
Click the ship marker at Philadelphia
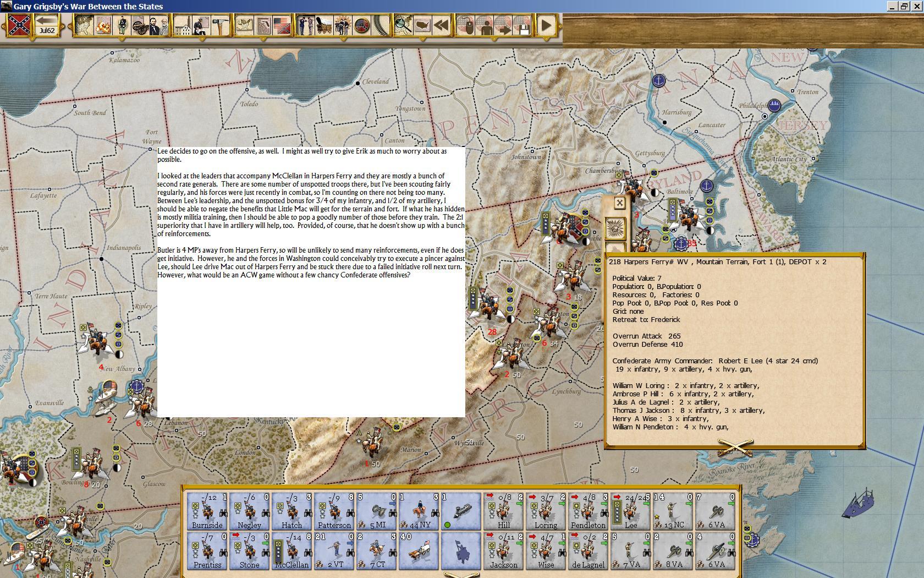tap(774, 105)
